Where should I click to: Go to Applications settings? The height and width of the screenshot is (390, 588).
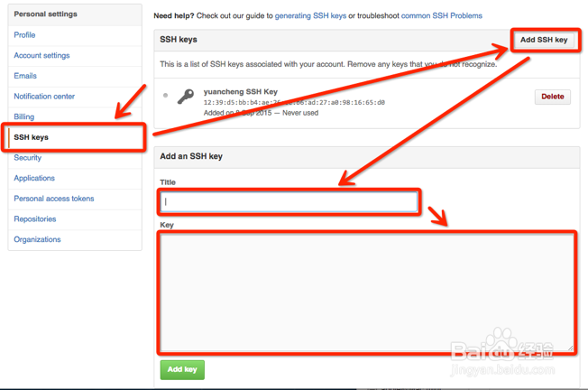point(34,178)
